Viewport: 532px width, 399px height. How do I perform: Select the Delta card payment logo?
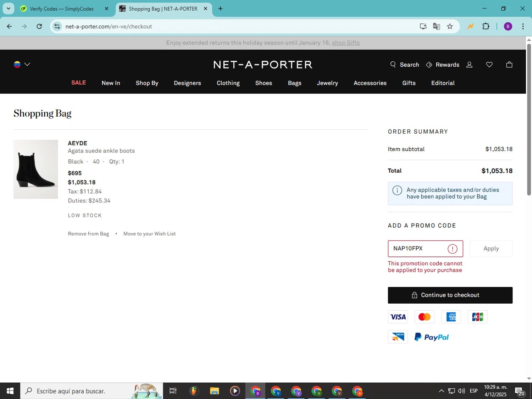coord(398,337)
